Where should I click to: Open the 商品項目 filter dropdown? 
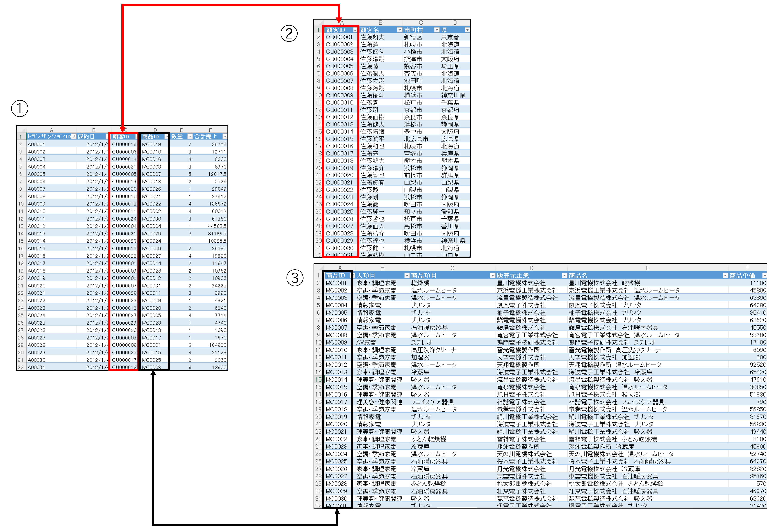[x=493, y=276]
